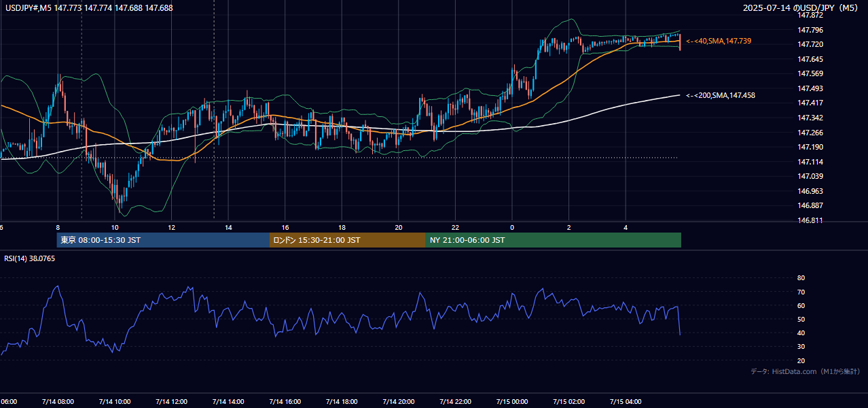
Task: Click the 200 SMA 147.458 label
Action: point(721,96)
